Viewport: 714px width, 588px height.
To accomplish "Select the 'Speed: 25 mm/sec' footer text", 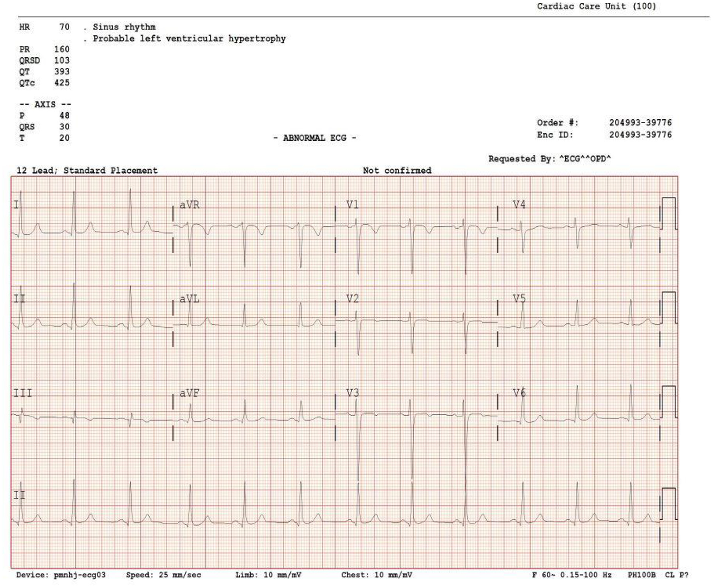I will [x=163, y=575].
